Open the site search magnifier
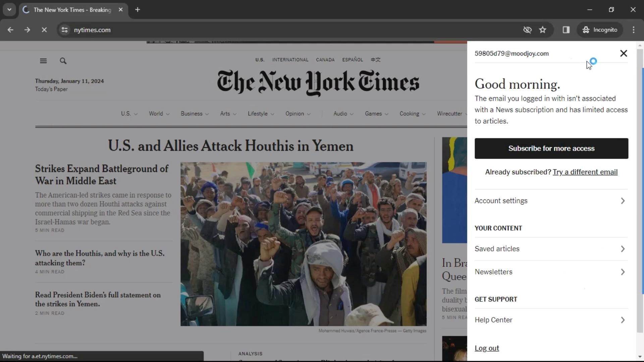Image resolution: width=644 pixels, height=362 pixels. point(63,61)
